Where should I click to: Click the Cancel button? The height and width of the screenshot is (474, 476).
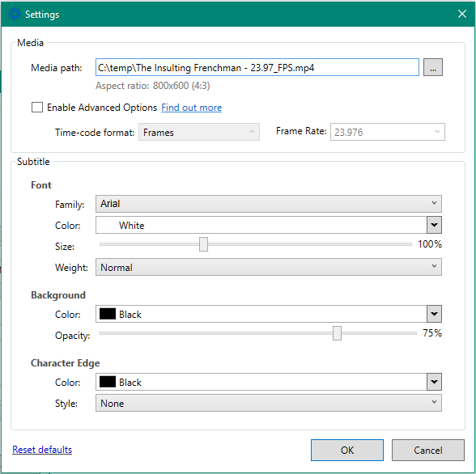(x=428, y=450)
